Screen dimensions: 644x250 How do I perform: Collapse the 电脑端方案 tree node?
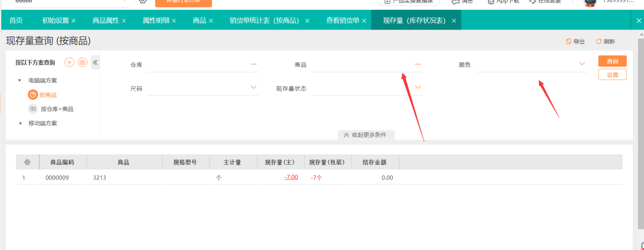(20, 80)
